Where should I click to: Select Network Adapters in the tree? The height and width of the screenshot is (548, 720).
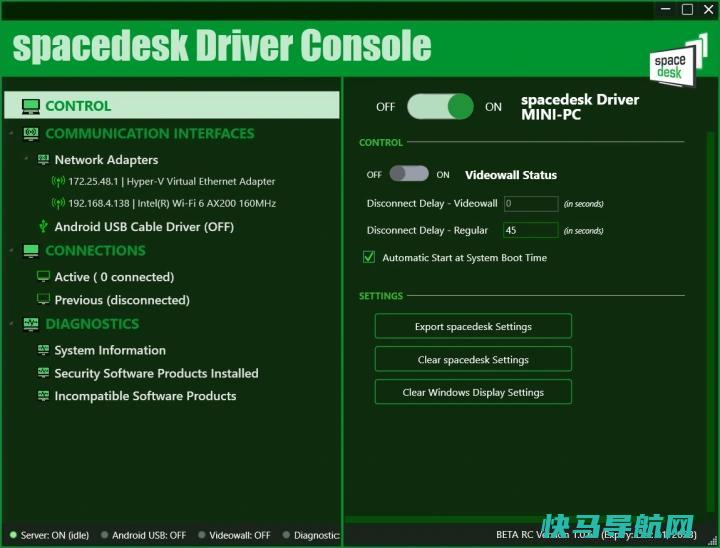tap(106, 160)
